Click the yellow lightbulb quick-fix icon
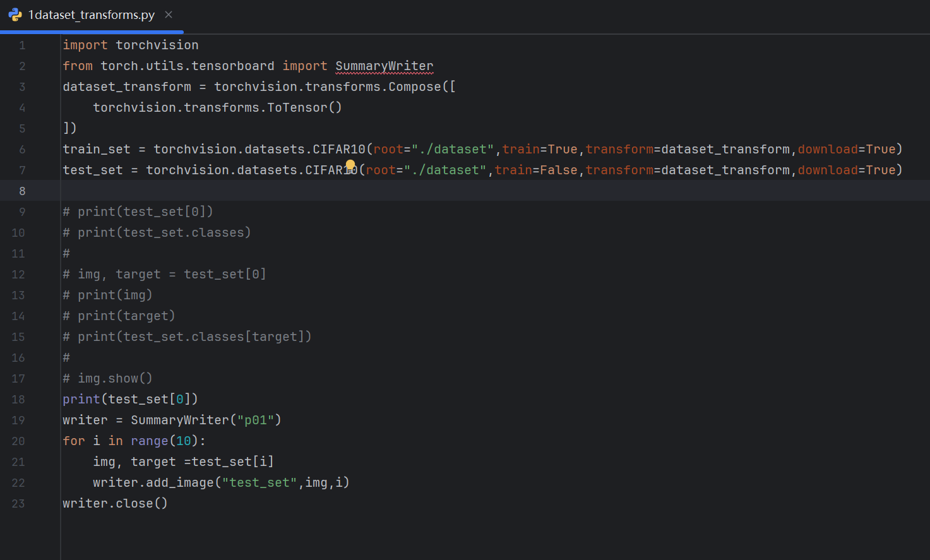 point(350,165)
